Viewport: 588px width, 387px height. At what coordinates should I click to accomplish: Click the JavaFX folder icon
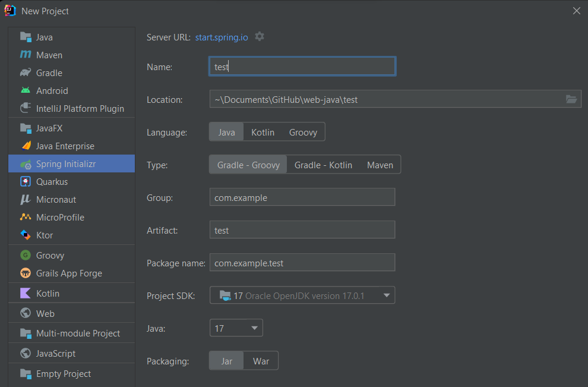tap(26, 128)
